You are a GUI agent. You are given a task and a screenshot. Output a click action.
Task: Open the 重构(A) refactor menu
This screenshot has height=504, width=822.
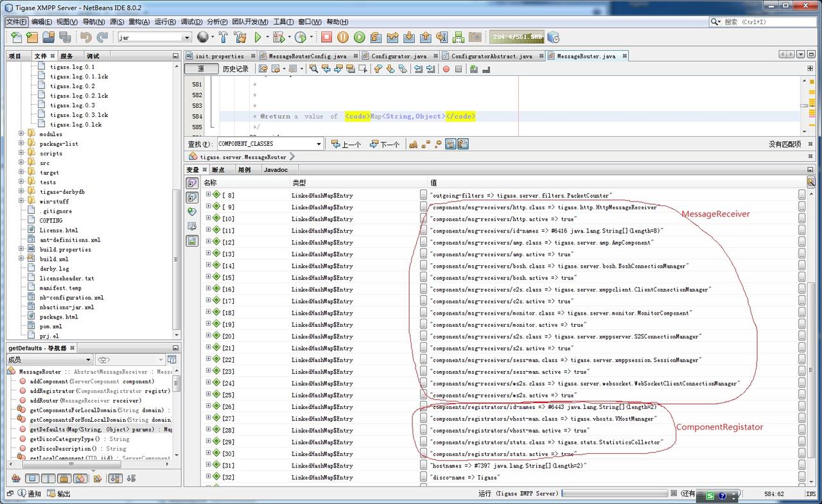(x=139, y=22)
